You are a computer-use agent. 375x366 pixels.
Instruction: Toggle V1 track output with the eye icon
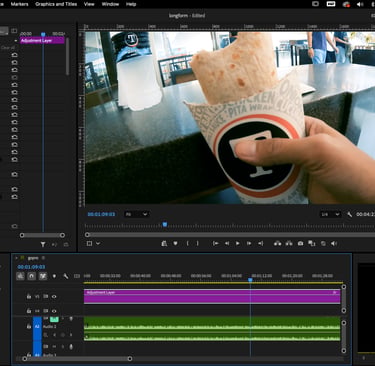coord(54,296)
